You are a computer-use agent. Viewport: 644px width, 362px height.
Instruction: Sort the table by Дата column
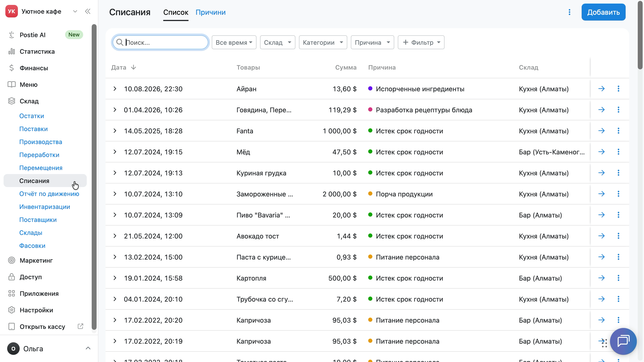[124, 67]
